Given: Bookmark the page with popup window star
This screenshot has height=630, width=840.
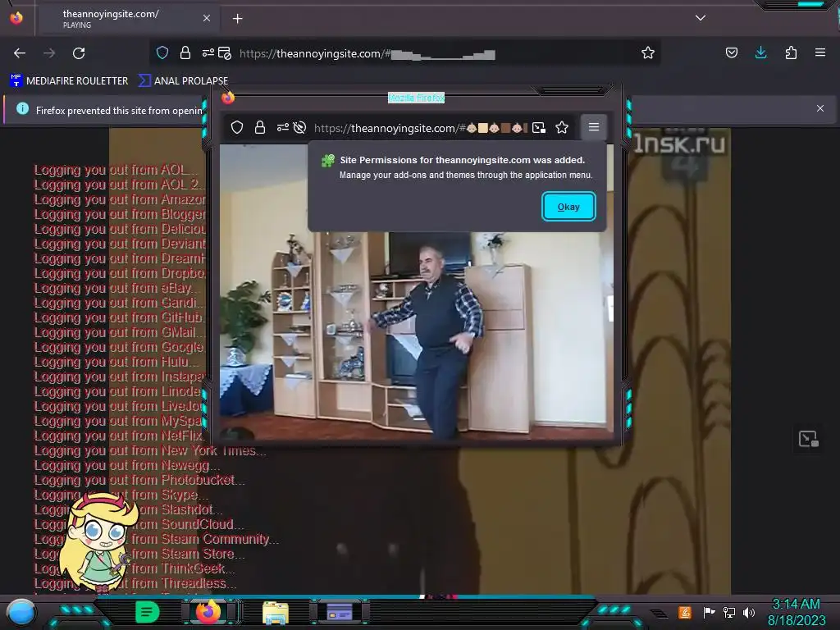Looking at the screenshot, I should [561, 127].
